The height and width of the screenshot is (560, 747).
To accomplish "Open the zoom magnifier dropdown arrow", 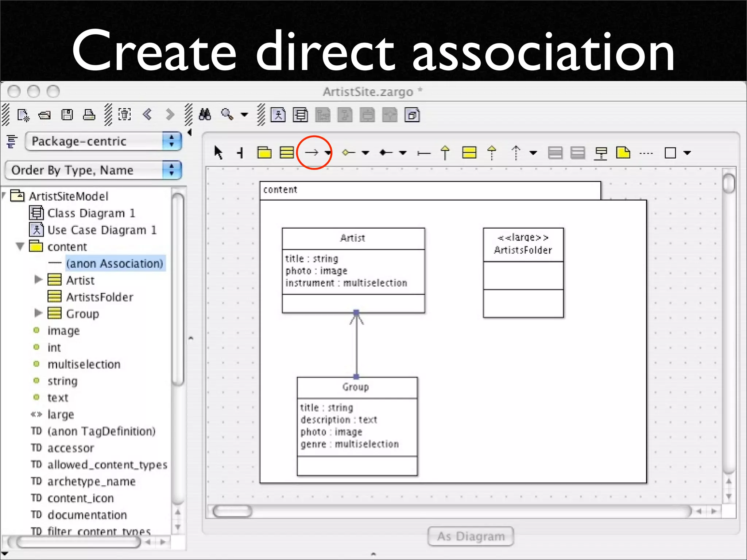I will click(x=244, y=115).
